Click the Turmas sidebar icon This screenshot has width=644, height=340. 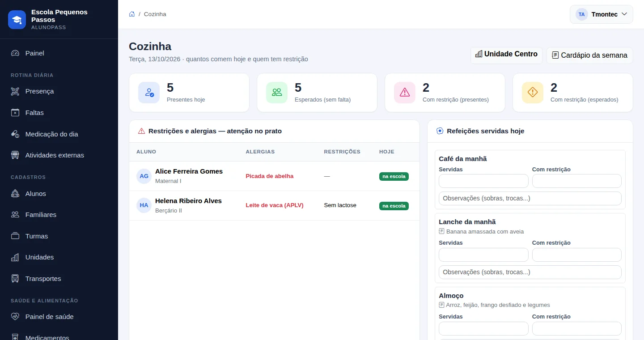click(x=15, y=236)
